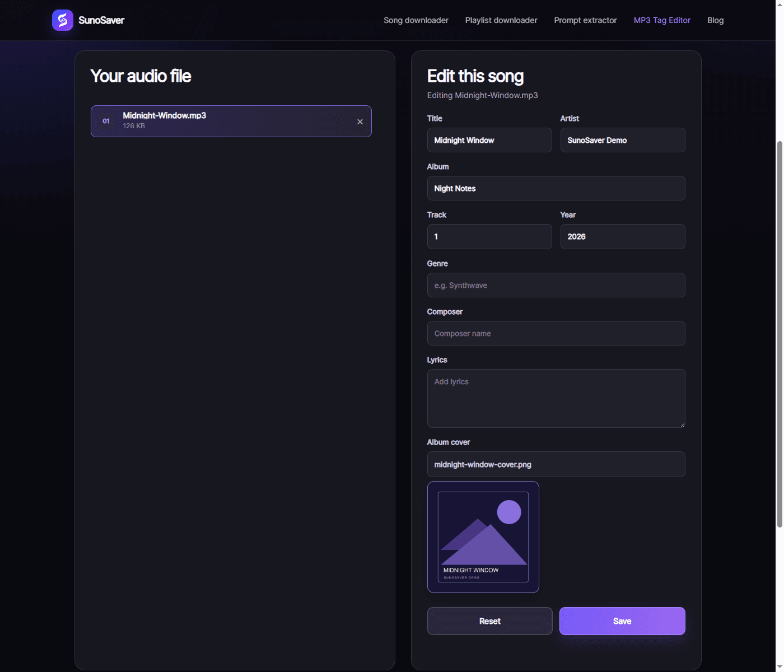Open the Song downloader page
The width and height of the screenshot is (784, 672).
pyautogui.click(x=416, y=20)
